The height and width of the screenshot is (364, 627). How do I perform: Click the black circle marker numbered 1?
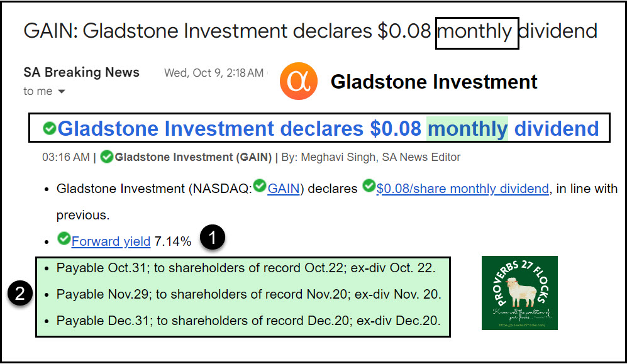(213, 239)
